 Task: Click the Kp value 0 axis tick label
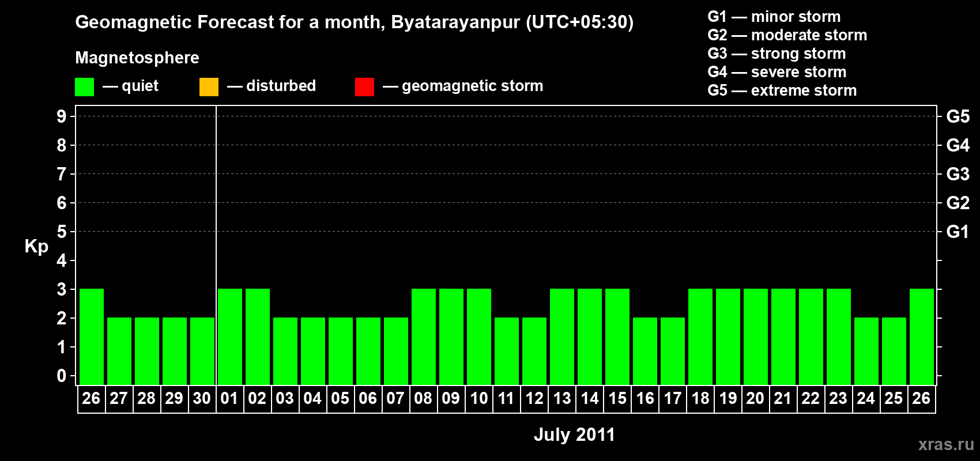click(x=62, y=376)
